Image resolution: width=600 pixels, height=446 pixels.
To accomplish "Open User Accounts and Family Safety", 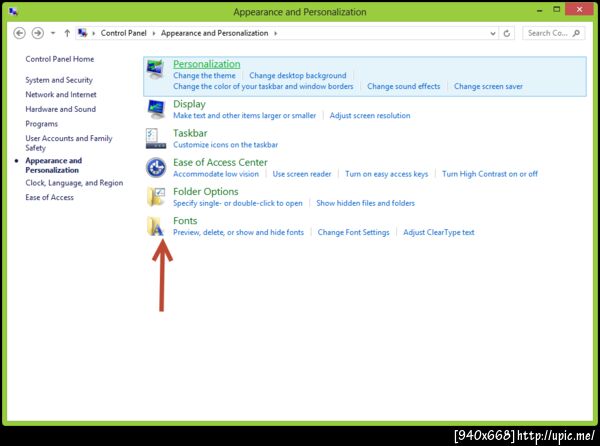I will (x=69, y=143).
